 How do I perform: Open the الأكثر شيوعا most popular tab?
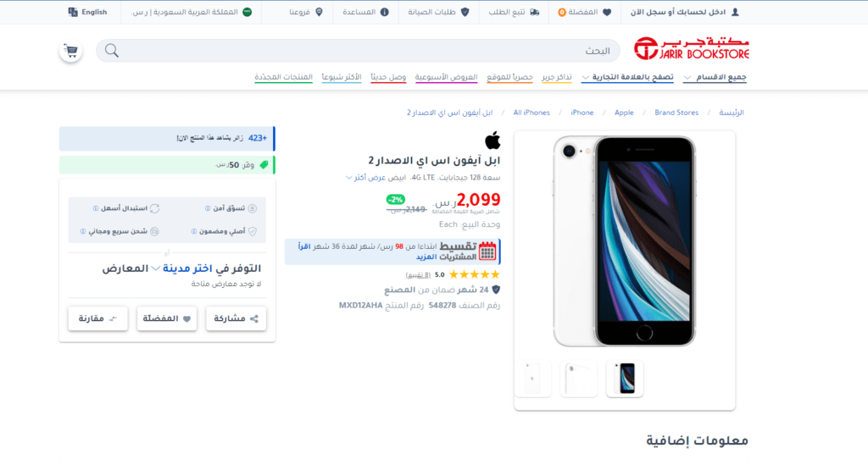[x=342, y=77]
